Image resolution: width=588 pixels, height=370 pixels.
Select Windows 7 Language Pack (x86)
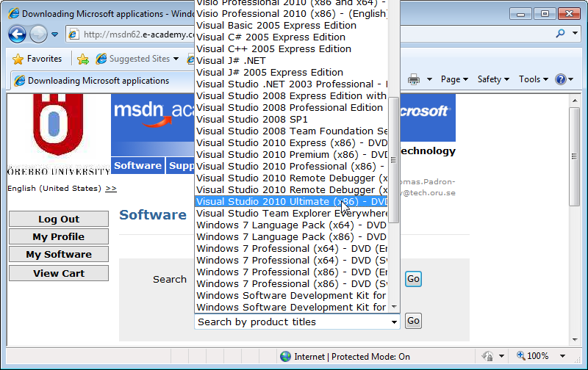click(x=291, y=236)
